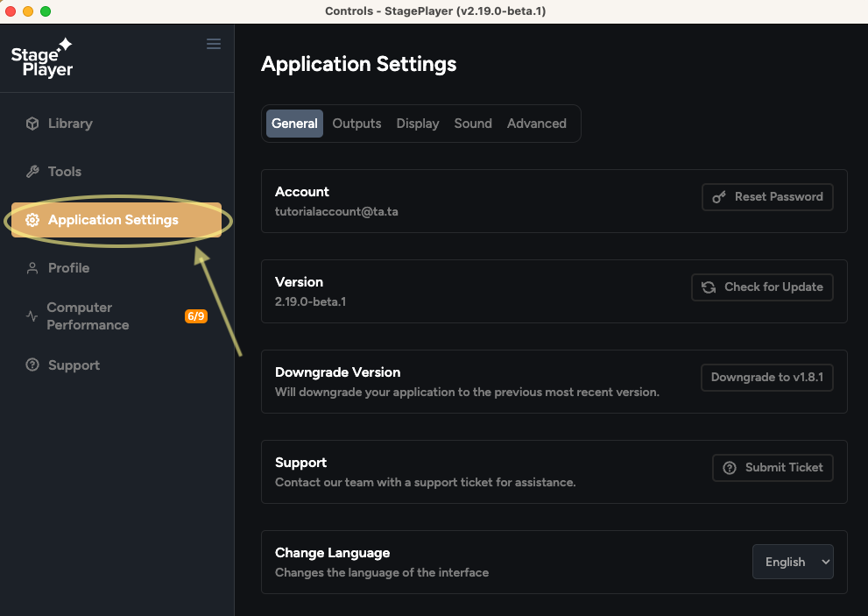Open the Tools section
The width and height of the screenshot is (868, 616).
[x=116, y=172]
